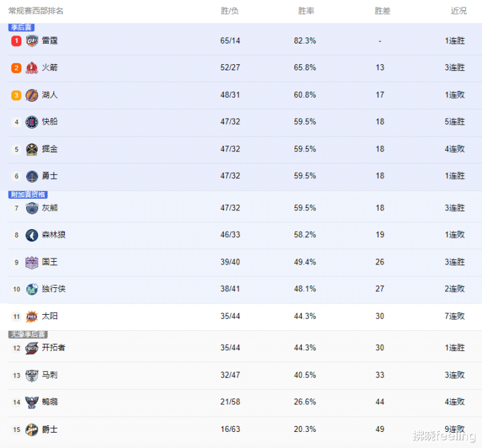The height and width of the screenshot is (448, 482).
Task: Click the red rank 1 badge
Action: (16, 41)
